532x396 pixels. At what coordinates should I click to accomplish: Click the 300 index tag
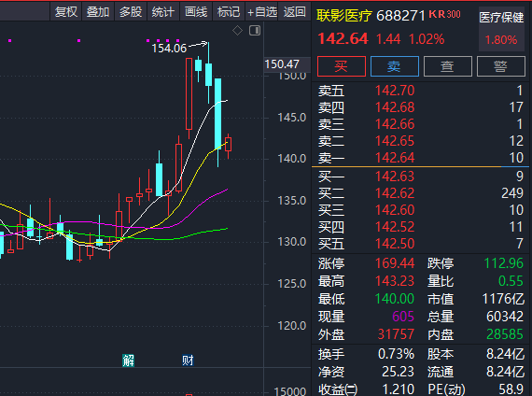[x=454, y=14]
